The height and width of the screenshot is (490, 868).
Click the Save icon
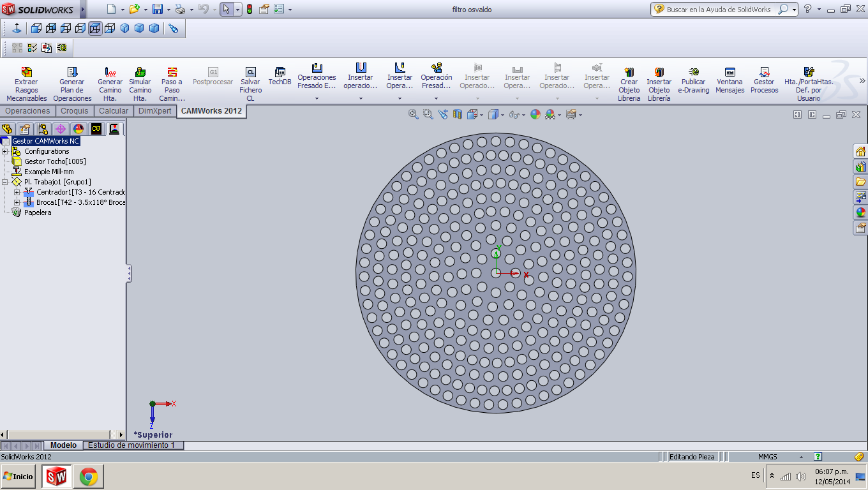158,9
